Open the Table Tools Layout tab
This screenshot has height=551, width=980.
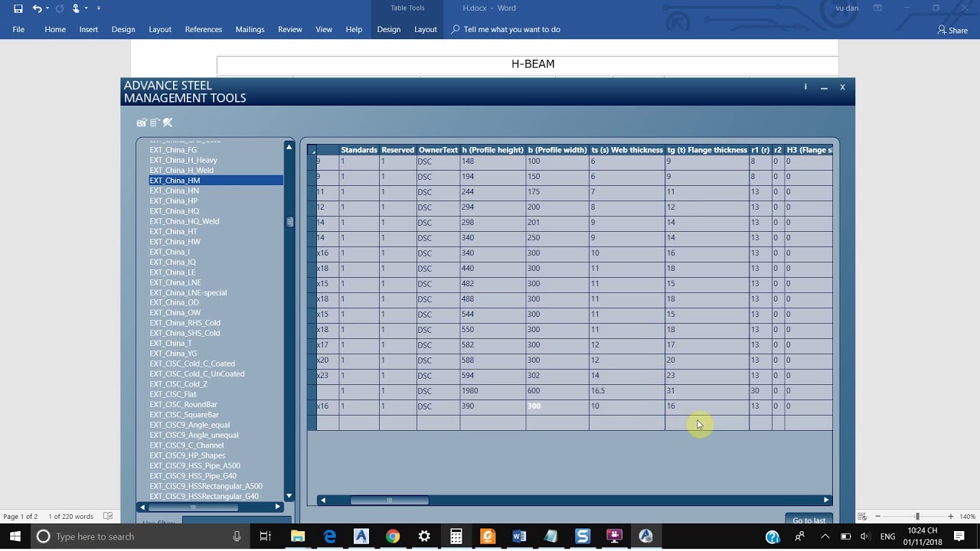tap(426, 29)
